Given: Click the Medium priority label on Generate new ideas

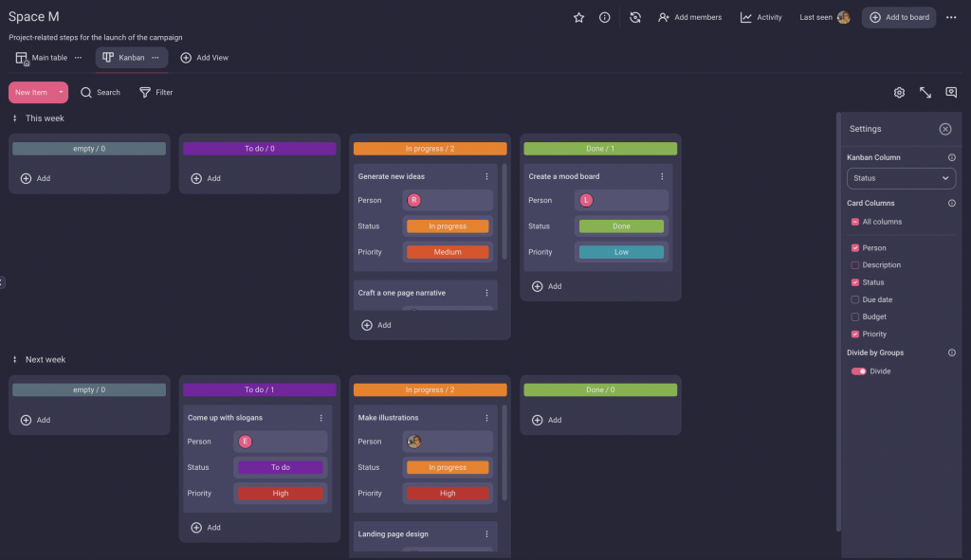Looking at the screenshot, I should tap(448, 252).
